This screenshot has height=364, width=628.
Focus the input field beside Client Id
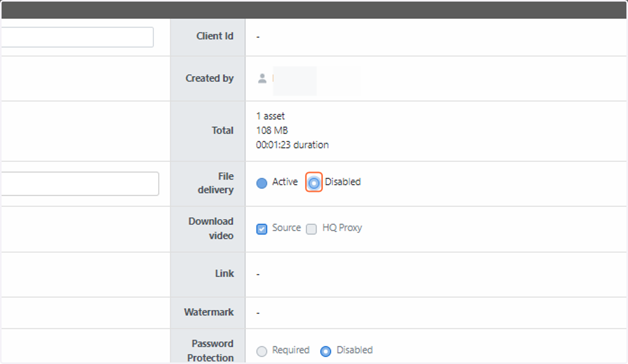pyautogui.click(x=77, y=37)
